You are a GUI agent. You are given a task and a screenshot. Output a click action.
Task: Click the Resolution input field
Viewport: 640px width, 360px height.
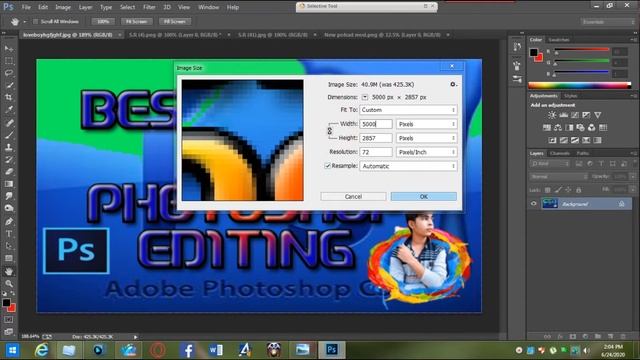pyautogui.click(x=376, y=152)
